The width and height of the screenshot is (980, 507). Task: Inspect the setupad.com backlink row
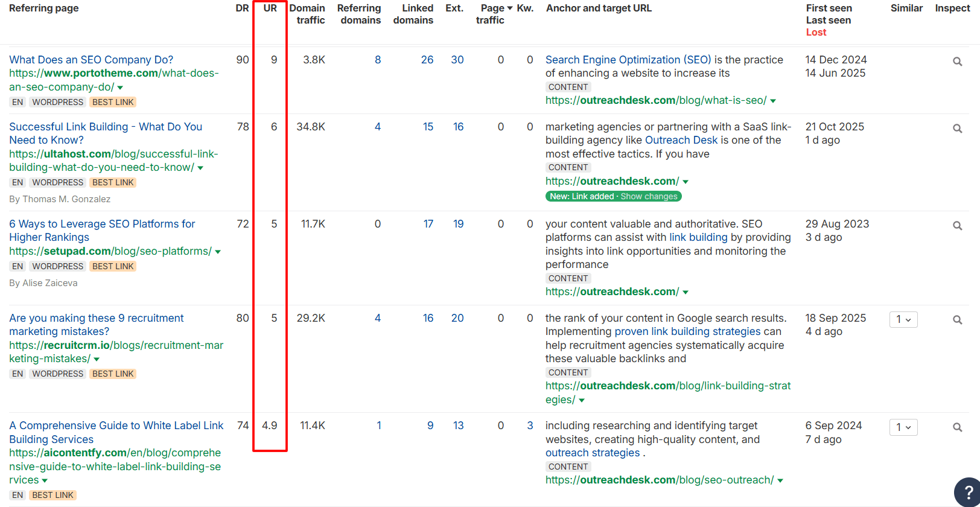[x=957, y=226]
